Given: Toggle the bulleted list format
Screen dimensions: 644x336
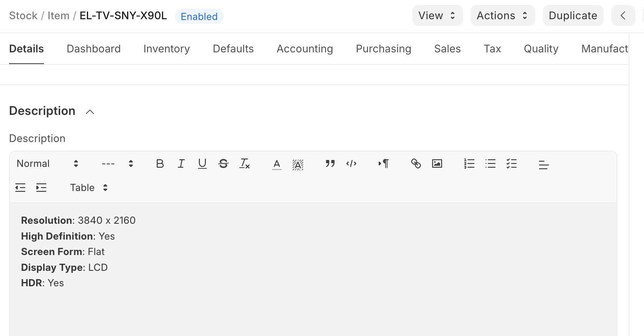Looking at the screenshot, I should point(491,163).
